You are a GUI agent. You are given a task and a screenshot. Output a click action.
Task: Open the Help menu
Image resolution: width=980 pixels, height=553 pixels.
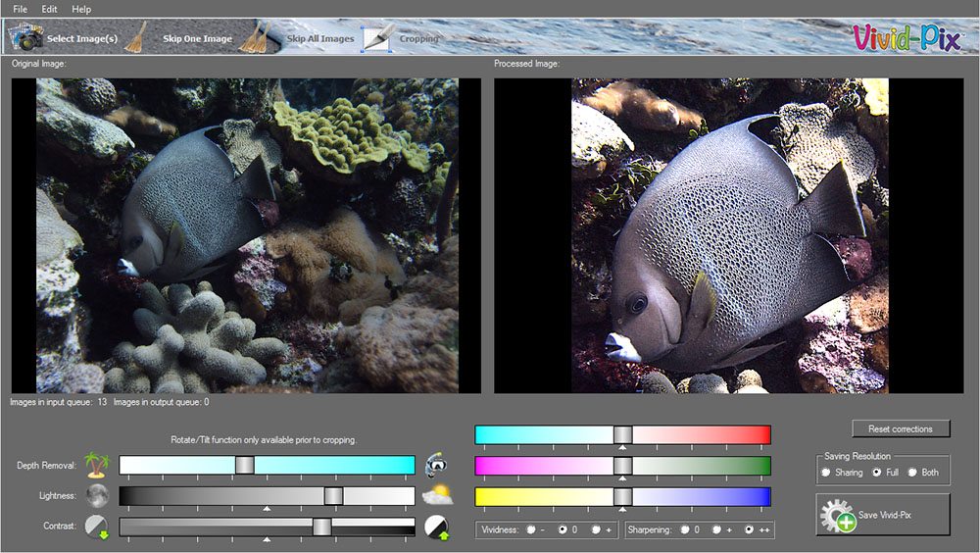point(81,9)
